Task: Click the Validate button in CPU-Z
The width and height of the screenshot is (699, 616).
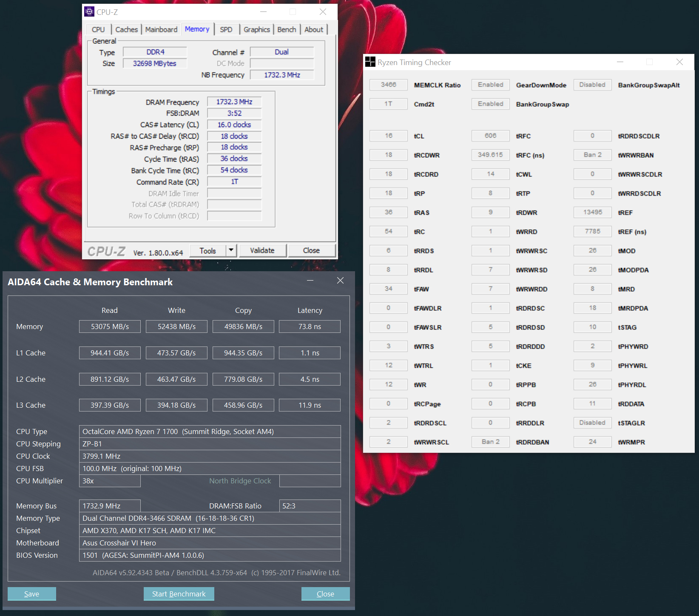Action: tap(262, 250)
